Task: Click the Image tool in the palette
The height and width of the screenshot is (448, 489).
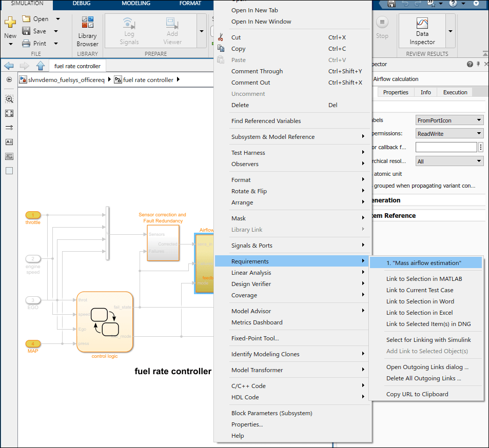Action: tap(9, 156)
